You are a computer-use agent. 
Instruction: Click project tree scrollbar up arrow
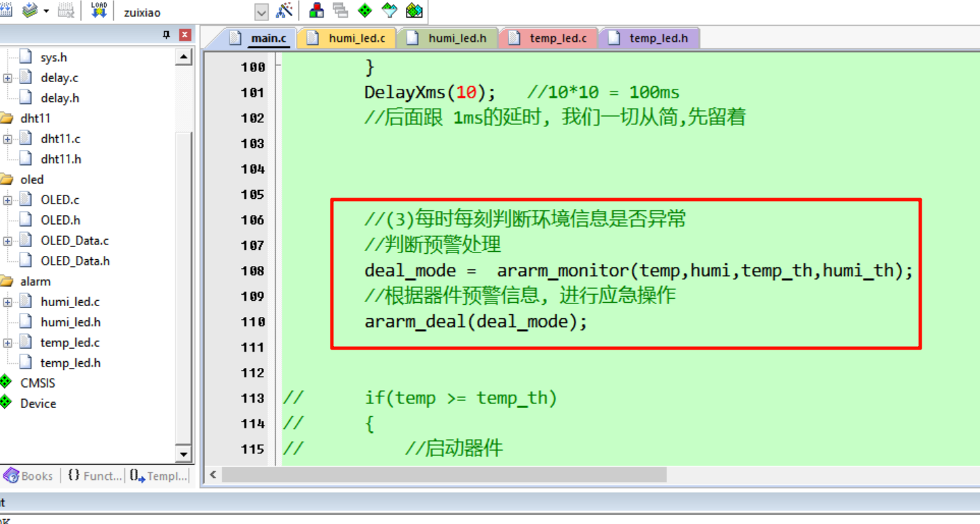click(184, 58)
